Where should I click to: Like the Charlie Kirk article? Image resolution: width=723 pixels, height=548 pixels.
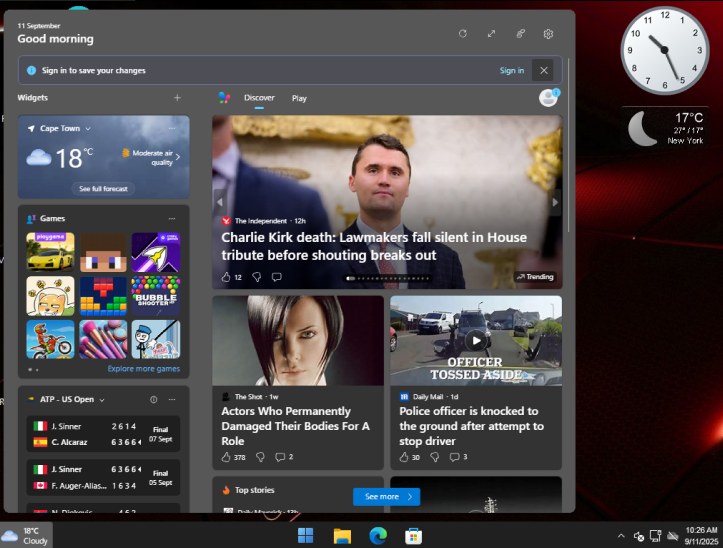[x=226, y=277]
